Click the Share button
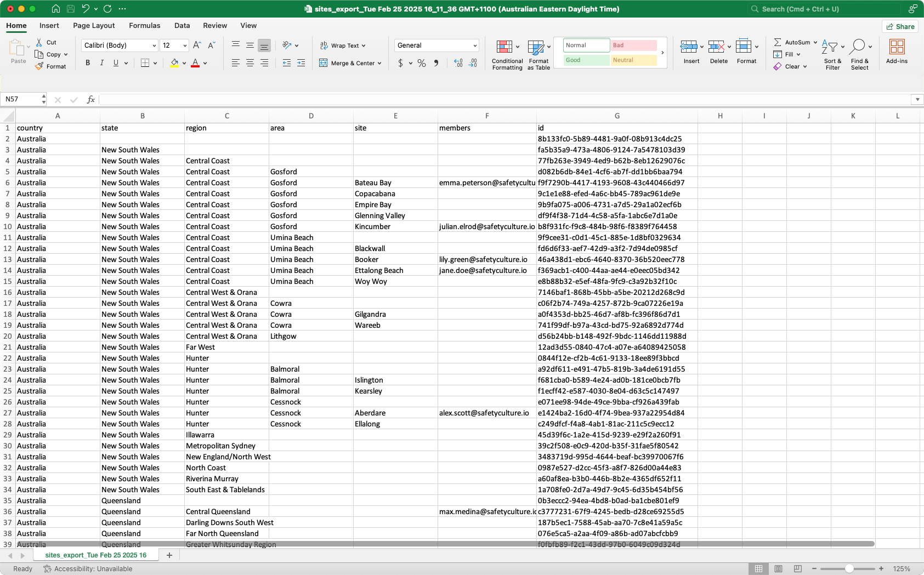Screen dimensions: 924x575 (x=900, y=26)
